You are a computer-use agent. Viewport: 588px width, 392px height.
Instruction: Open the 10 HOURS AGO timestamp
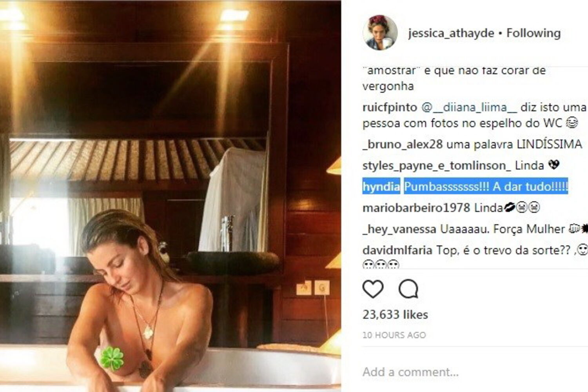pos(394,335)
